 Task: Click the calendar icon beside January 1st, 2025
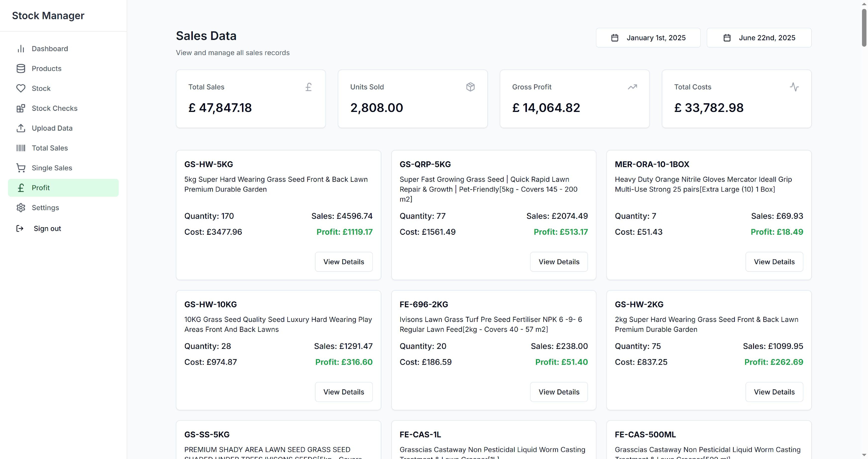point(615,38)
